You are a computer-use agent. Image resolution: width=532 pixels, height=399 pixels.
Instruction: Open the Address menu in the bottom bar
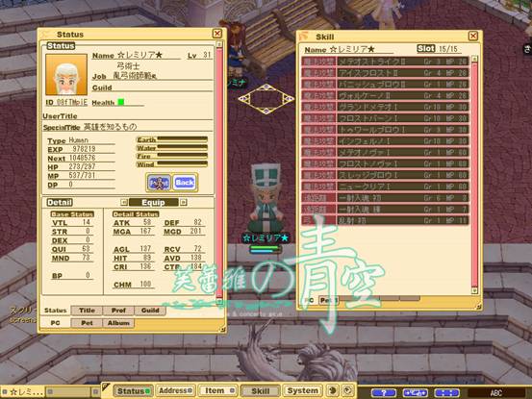tap(175, 391)
